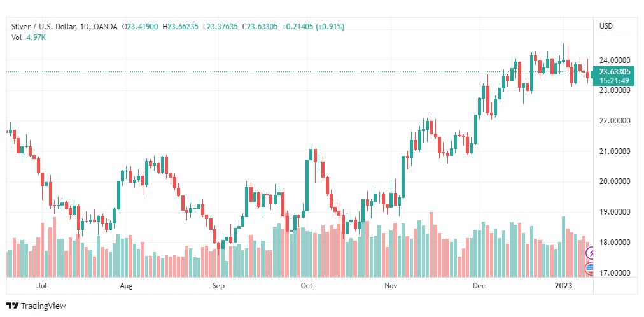644x317 pixels.
Task: Click the current price label 23.63305
Action: click(615, 71)
